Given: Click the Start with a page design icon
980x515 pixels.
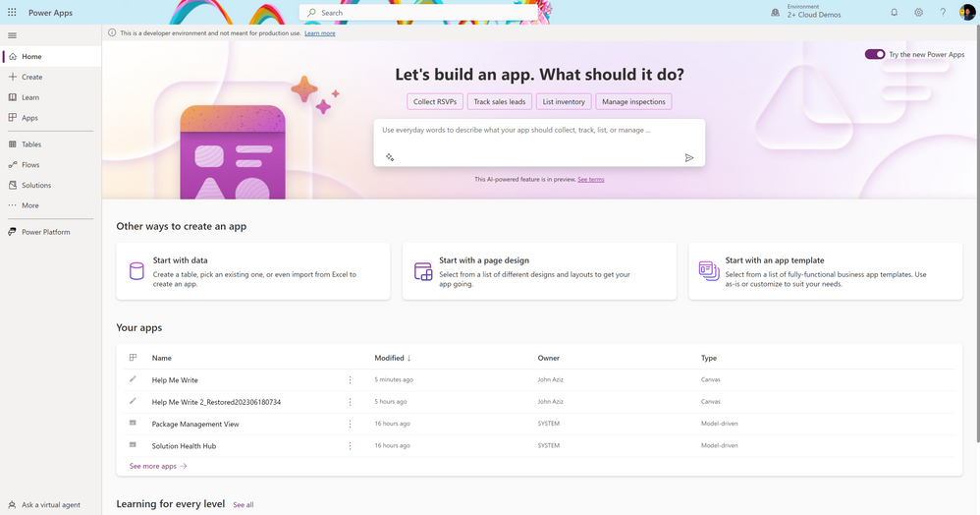Looking at the screenshot, I should (423, 271).
